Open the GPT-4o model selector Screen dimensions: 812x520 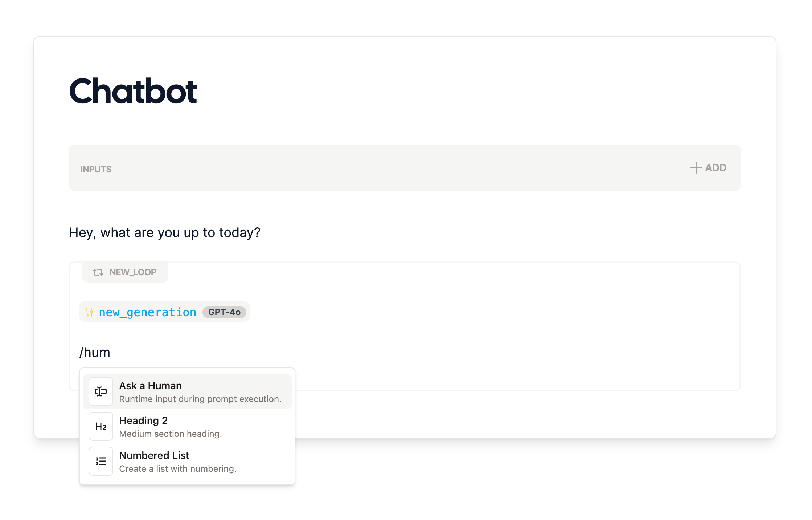[x=224, y=312]
